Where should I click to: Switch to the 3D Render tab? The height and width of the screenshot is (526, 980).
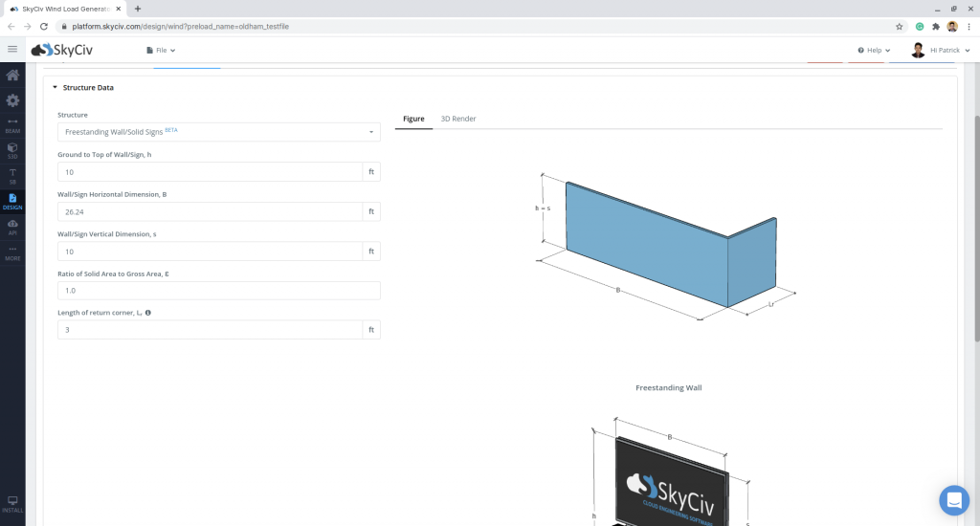(457, 119)
